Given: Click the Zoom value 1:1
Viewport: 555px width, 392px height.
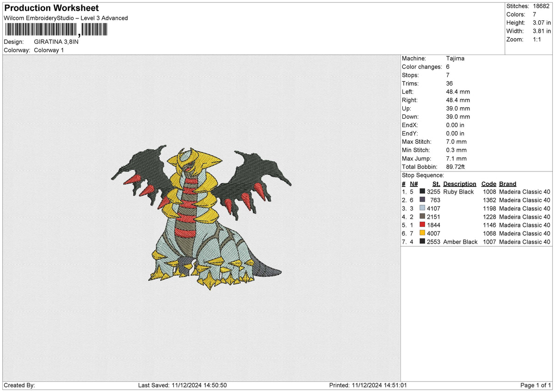Looking at the screenshot, I should (536, 39).
